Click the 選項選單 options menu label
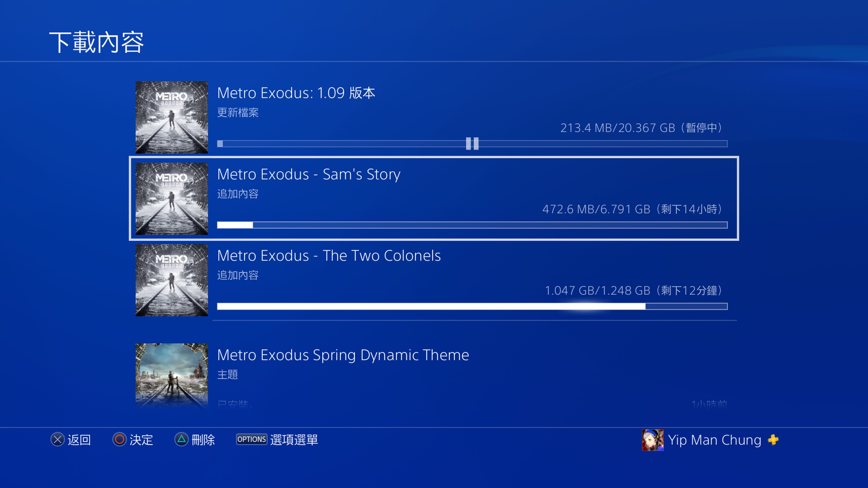868x488 pixels. click(294, 440)
